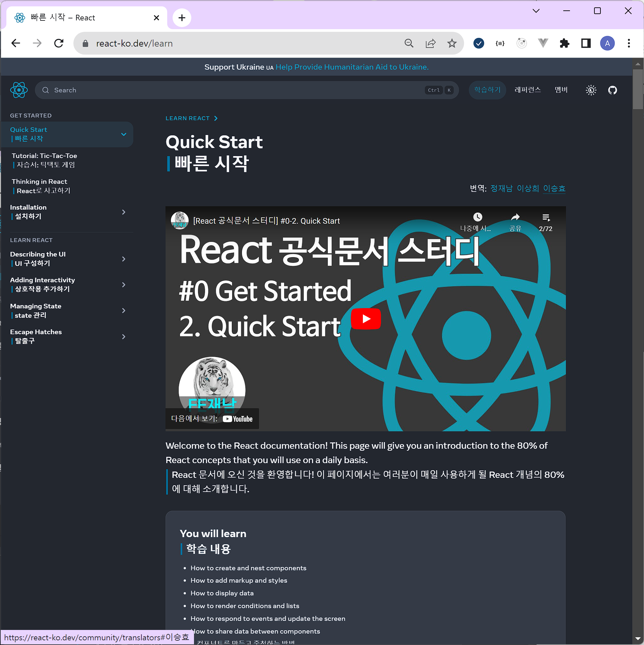The image size is (644, 645).
Task: Toggle the browser side panel
Action: click(x=586, y=43)
